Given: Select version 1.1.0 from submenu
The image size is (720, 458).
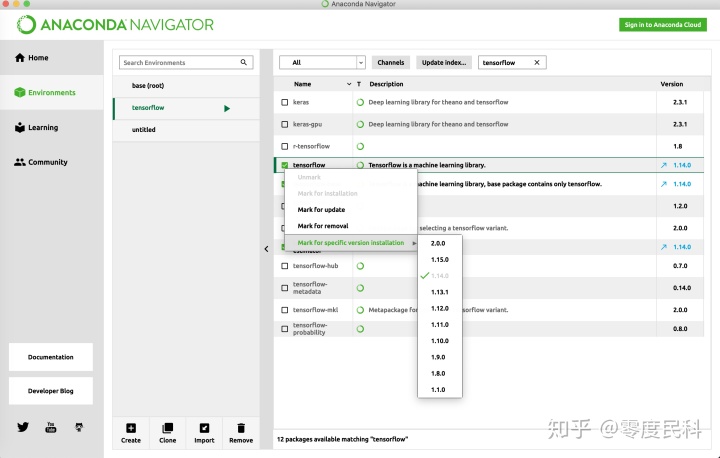Looking at the screenshot, I should click(438, 390).
